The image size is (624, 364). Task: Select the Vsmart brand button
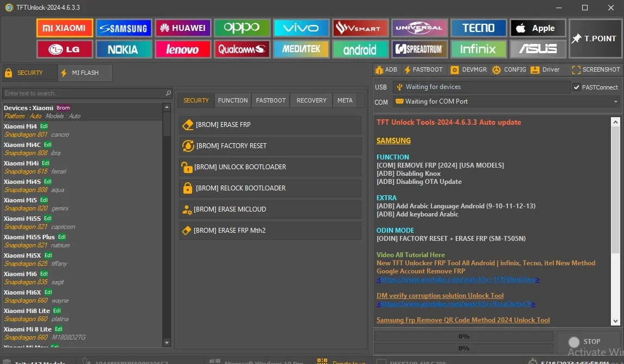360,28
